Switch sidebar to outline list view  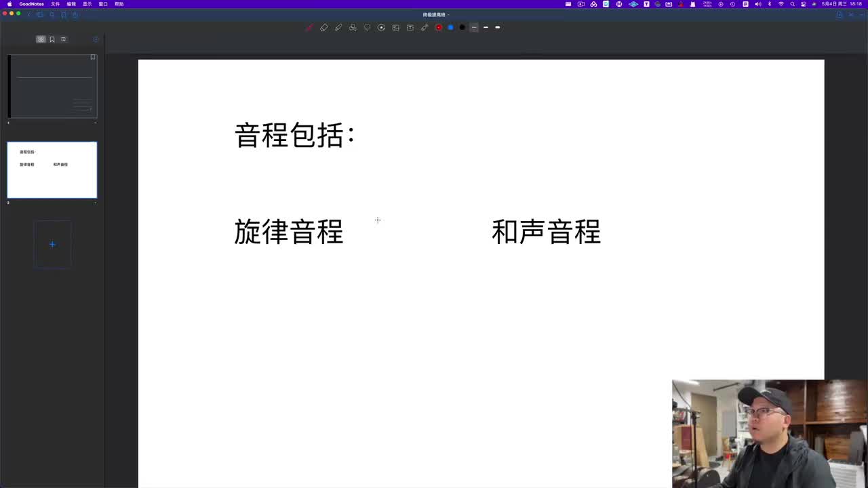point(64,39)
